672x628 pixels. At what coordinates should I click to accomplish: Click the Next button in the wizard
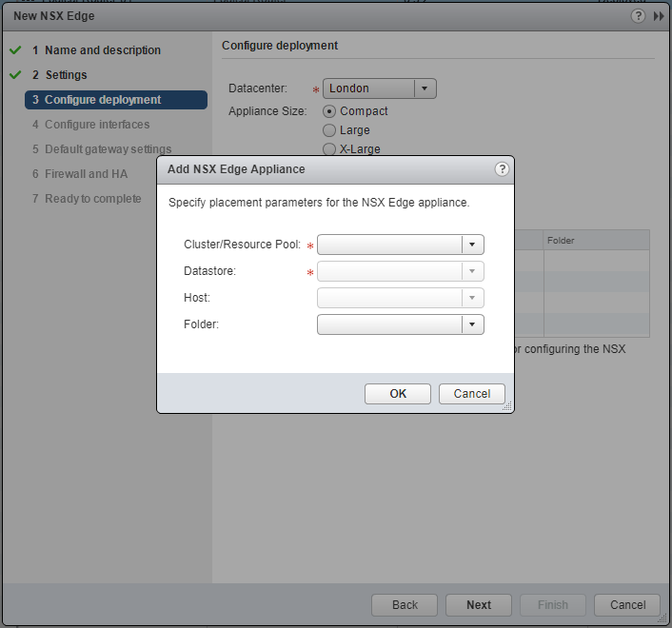(x=479, y=605)
